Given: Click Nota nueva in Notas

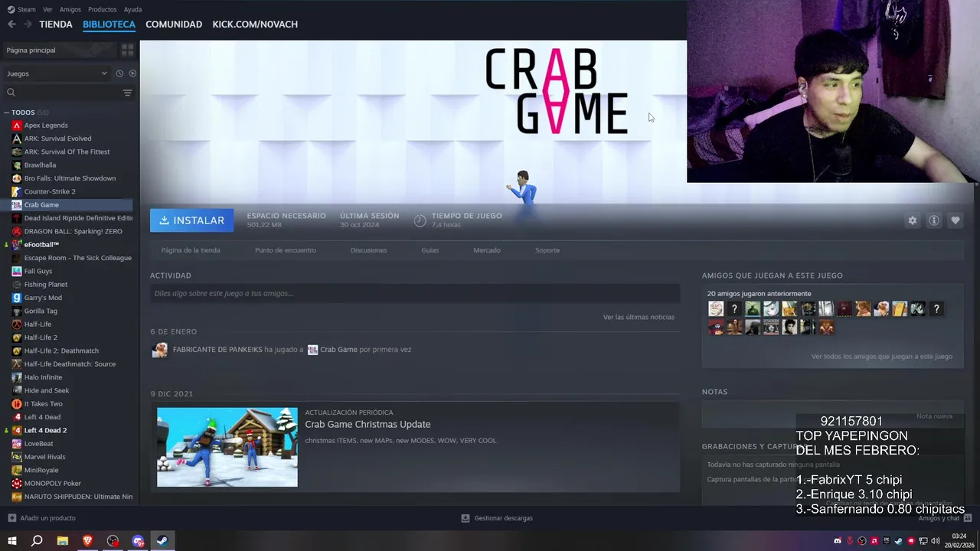Looking at the screenshot, I should pyautogui.click(x=934, y=416).
